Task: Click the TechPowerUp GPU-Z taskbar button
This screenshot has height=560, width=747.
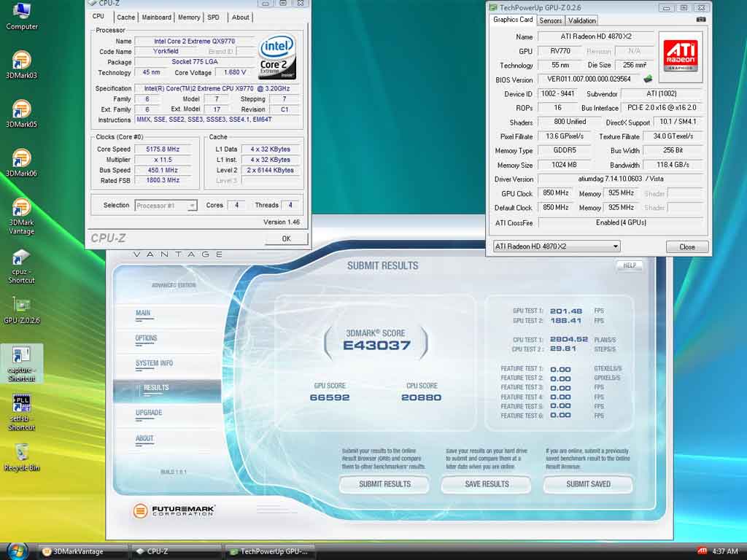Action: (x=270, y=551)
